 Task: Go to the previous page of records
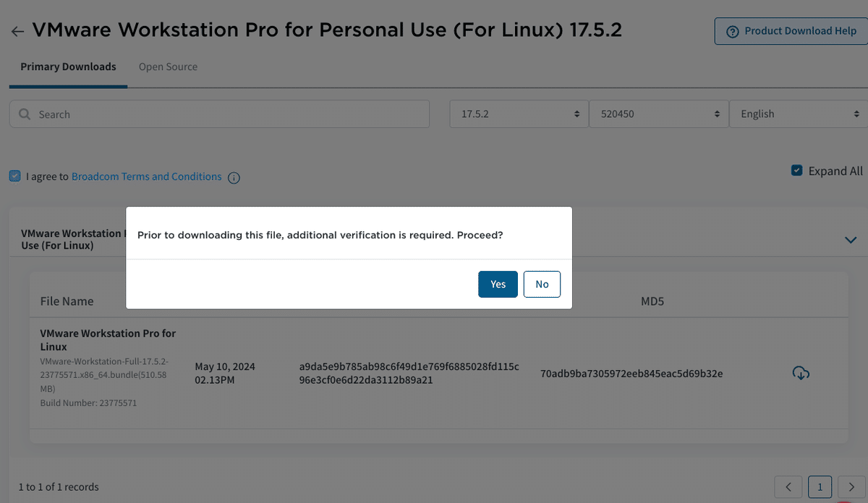tap(788, 487)
